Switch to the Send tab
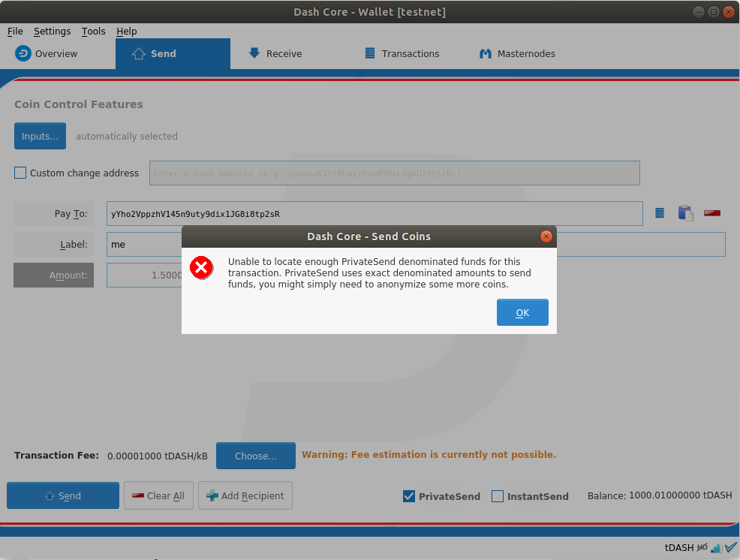This screenshot has width=740, height=560. click(x=173, y=53)
